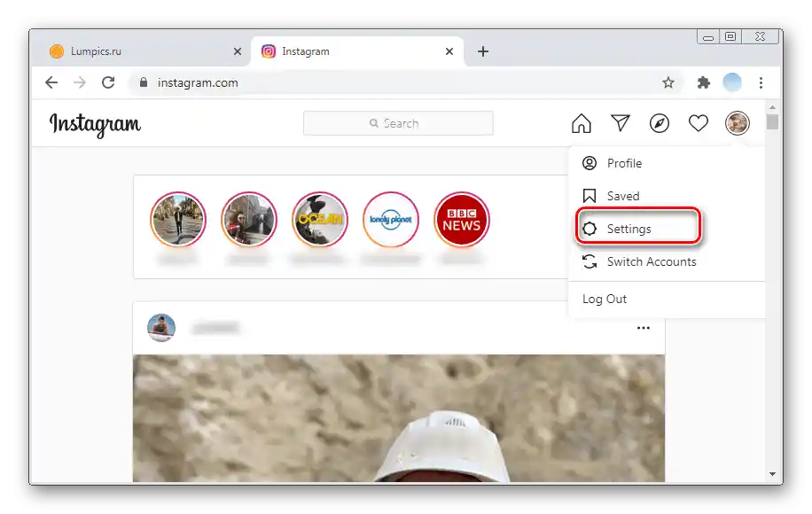Click the scrollbar up arrow
This screenshot has width=812, height=514.
pyautogui.click(x=772, y=107)
